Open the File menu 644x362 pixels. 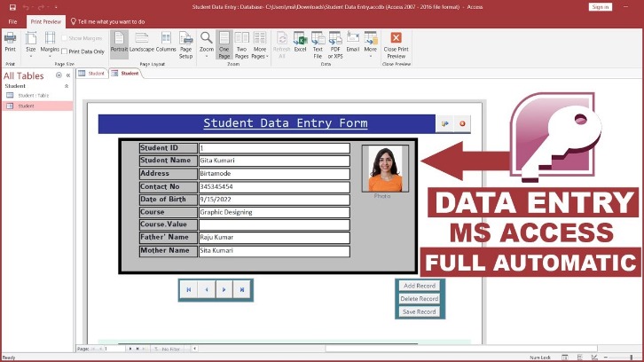12,22
